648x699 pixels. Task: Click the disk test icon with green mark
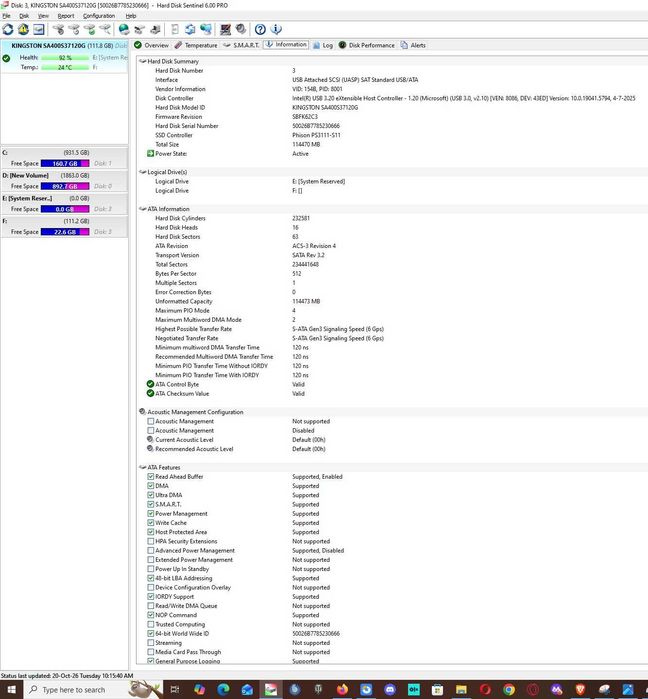(90, 29)
